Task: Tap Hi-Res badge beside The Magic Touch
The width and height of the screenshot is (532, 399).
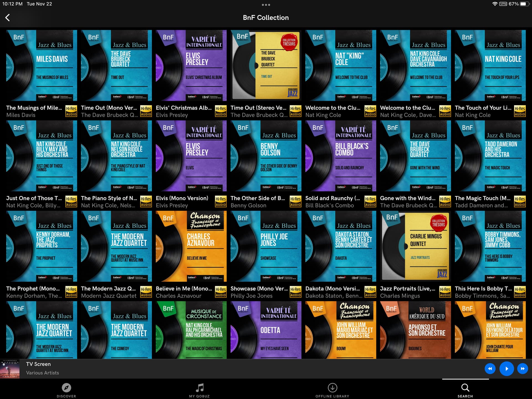Action: coord(520,202)
